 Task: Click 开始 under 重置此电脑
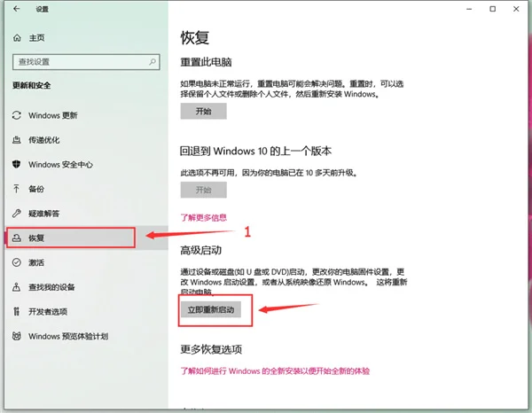point(204,111)
